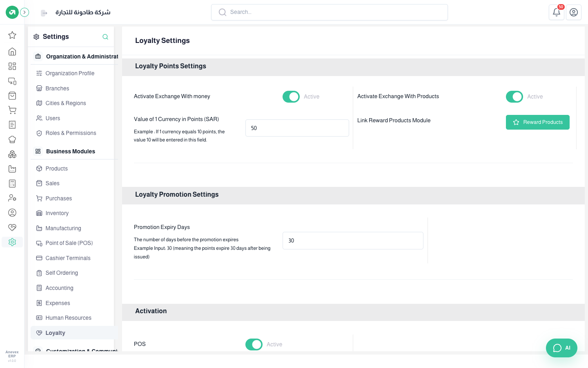Click the Settings panel header title
This screenshot has height=368, width=588.
point(56,37)
